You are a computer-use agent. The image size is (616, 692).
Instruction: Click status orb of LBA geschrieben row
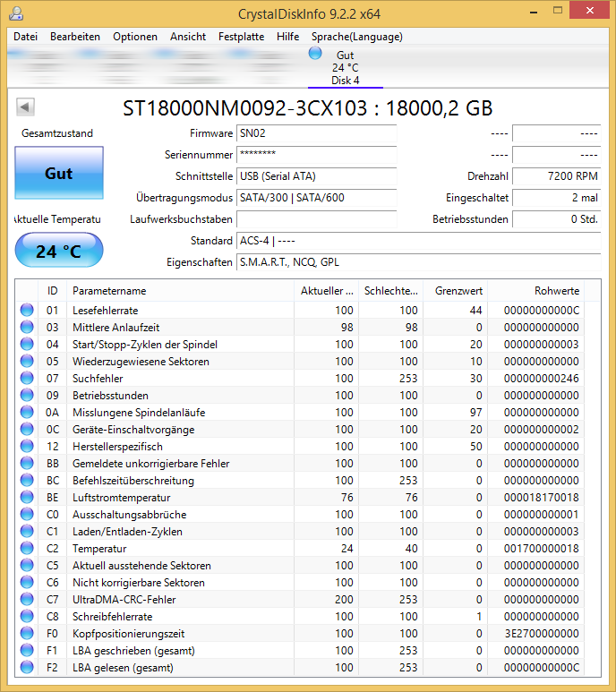[x=27, y=650]
